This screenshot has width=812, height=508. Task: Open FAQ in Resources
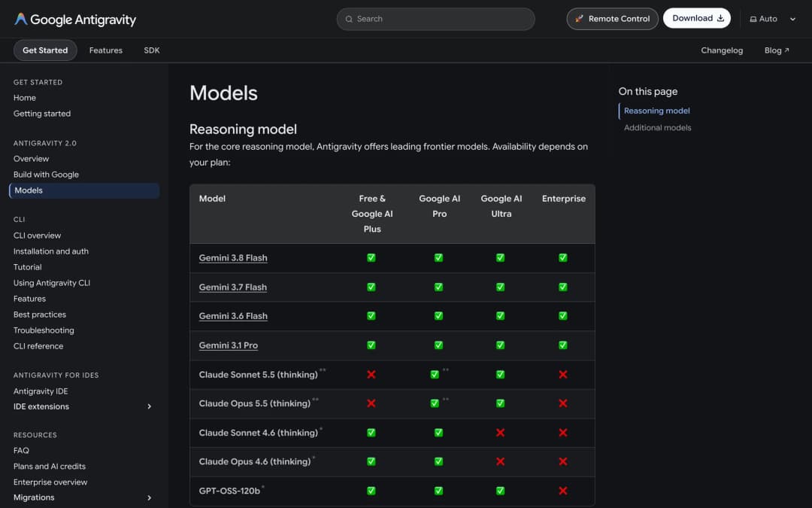[21, 451]
